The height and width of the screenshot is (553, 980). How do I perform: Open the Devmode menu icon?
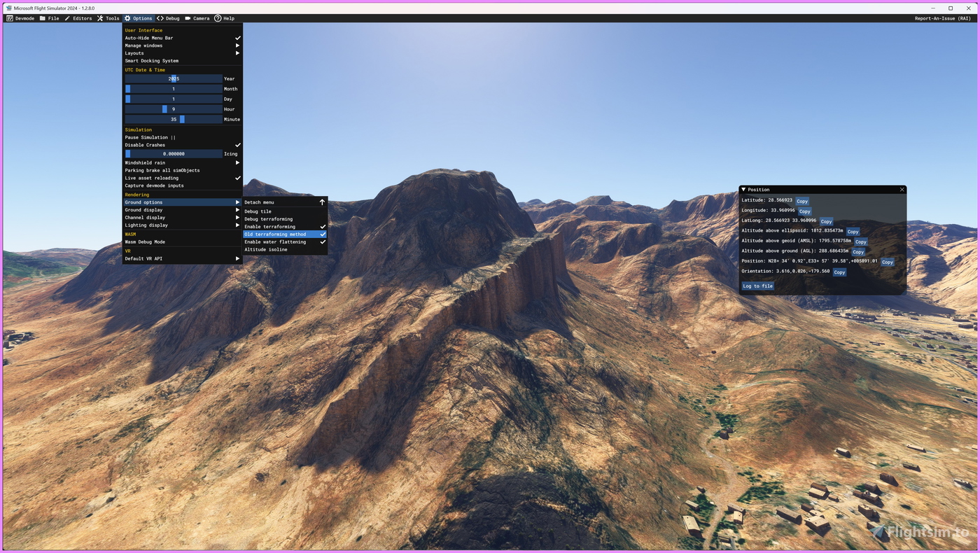(10, 18)
